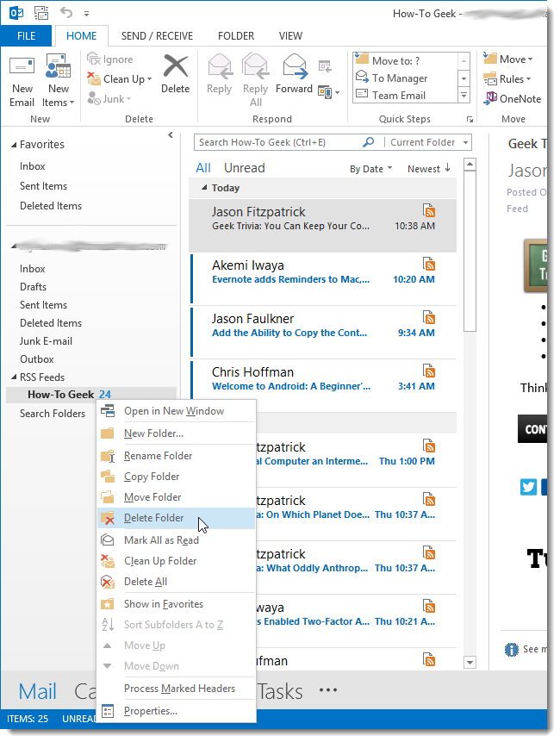Select the Search Folders item
Image resolution: width=560 pixels, height=742 pixels.
point(53,414)
